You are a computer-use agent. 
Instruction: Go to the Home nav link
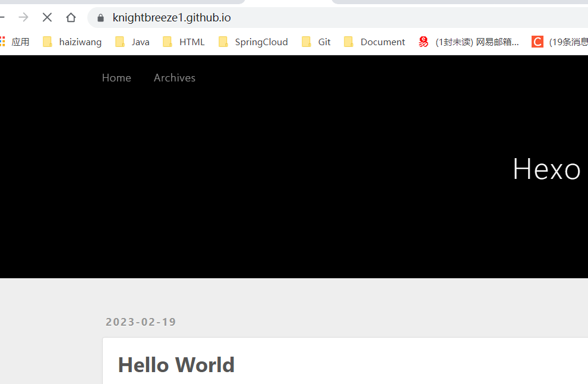pyautogui.click(x=116, y=78)
